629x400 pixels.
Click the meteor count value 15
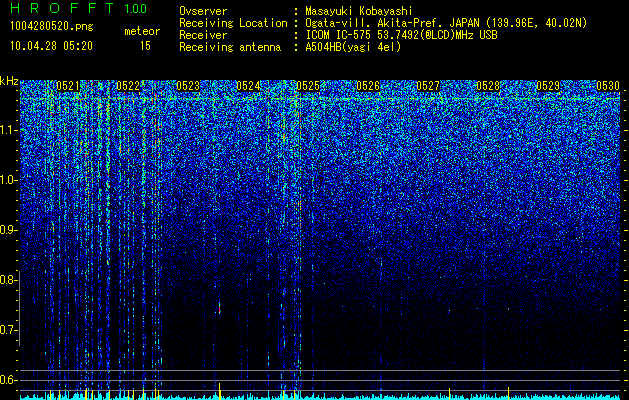(x=145, y=46)
